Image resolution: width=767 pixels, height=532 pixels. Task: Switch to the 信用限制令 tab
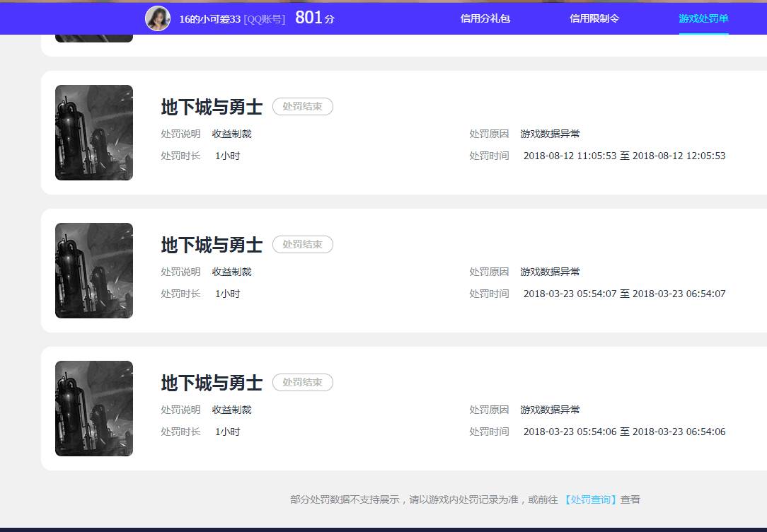click(593, 18)
